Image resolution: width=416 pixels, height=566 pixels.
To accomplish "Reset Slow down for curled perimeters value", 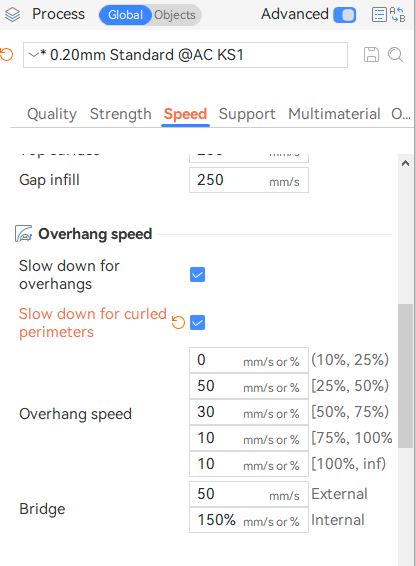I will coord(178,322).
